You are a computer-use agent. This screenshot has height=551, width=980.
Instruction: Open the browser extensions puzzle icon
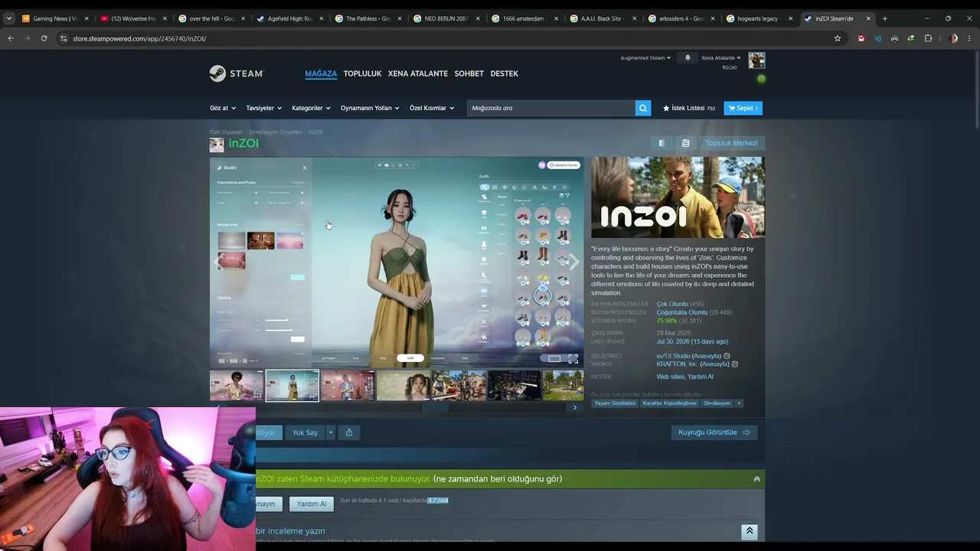pos(928,38)
